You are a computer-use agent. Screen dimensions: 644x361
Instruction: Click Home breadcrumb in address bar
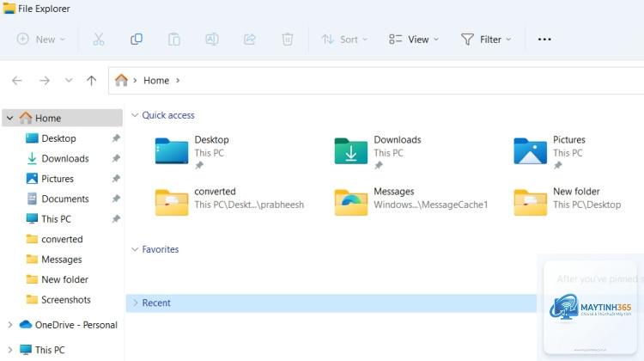coord(156,81)
